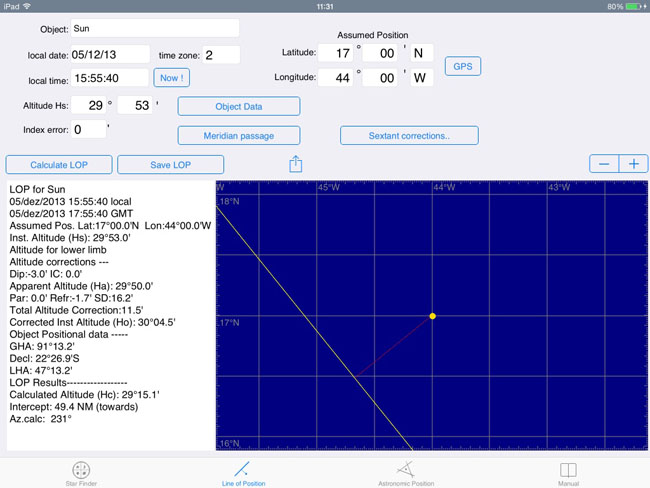Select the Object field containing Sun
The height and width of the screenshot is (488, 650).
155,28
